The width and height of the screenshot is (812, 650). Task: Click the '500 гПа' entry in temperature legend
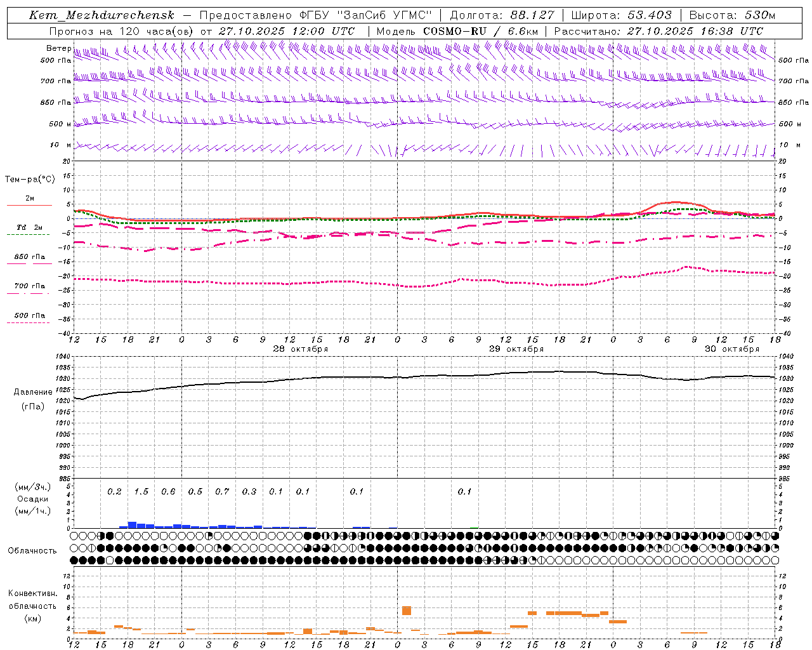(30, 315)
